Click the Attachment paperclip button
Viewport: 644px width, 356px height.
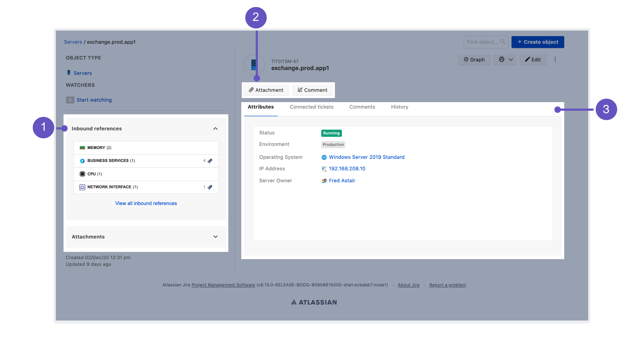[x=266, y=90]
